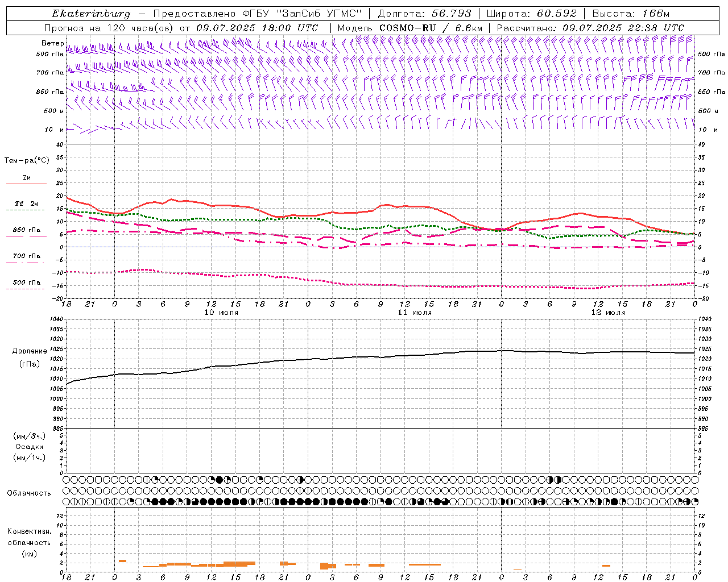Click the dotted pink line sample under '500 гПа' legend
Viewport: 728px width, 582px height.
coord(26,289)
